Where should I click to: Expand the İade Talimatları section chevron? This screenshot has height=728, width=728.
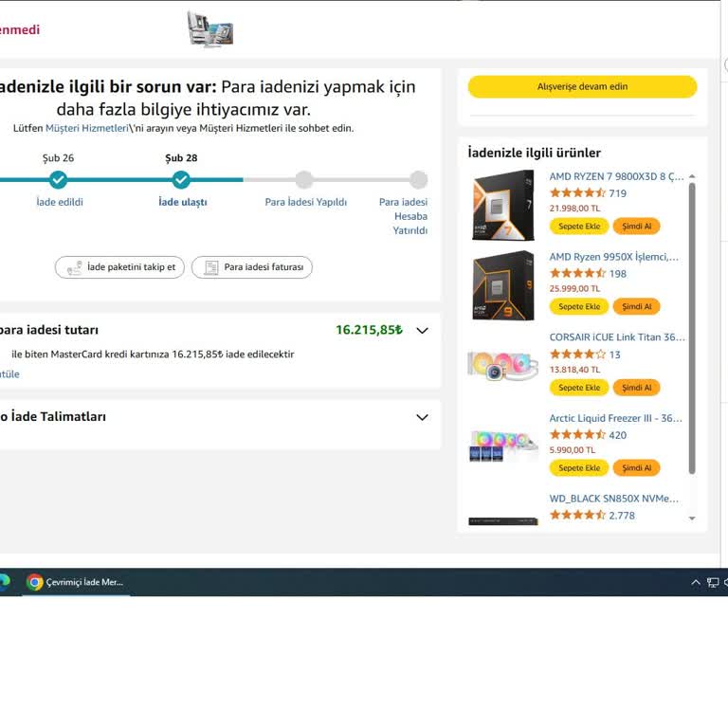[422, 417]
